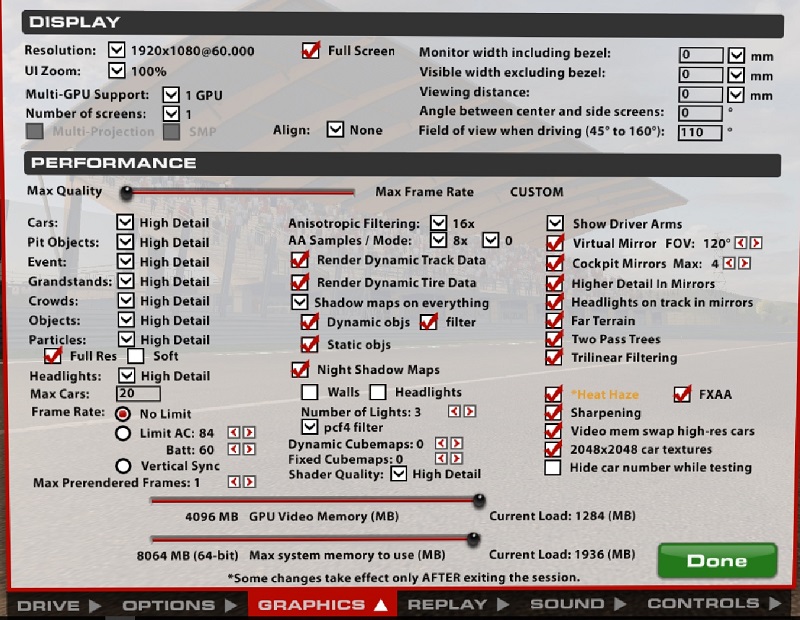Decrease Batt frame rate value

(234, 450)
